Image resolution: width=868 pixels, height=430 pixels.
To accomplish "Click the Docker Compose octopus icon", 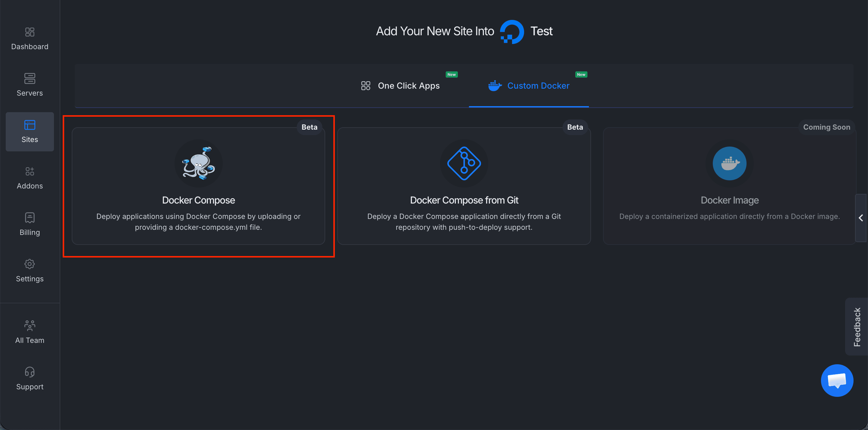I will click(x=199, y=163).
